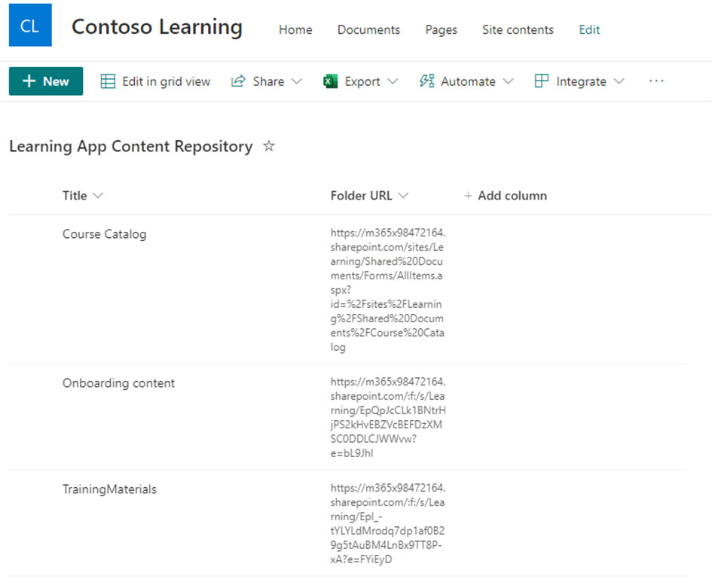712x588 pixels.
Task: Click Add column in the list header
Action: (505, 196)
